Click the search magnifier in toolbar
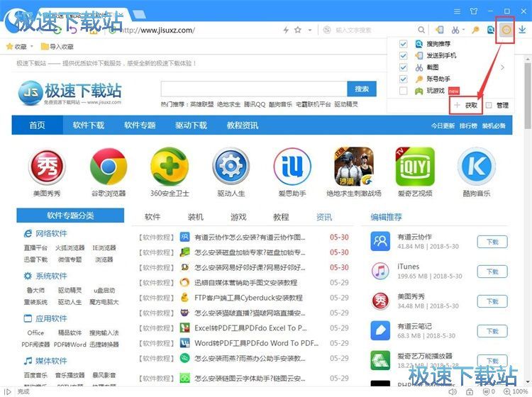Screen dimensions: 532x397 (x=421, y=30)
